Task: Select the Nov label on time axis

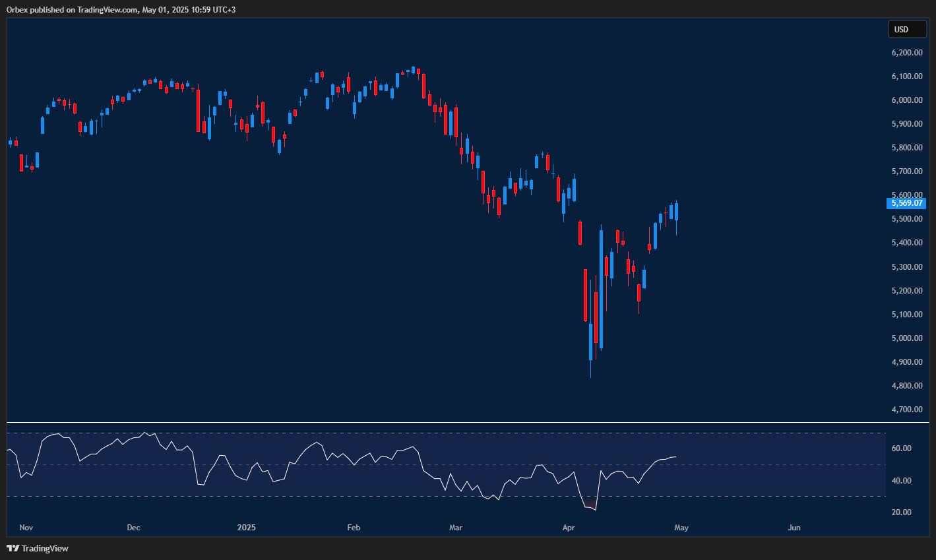Action: [x=26, y=528]
